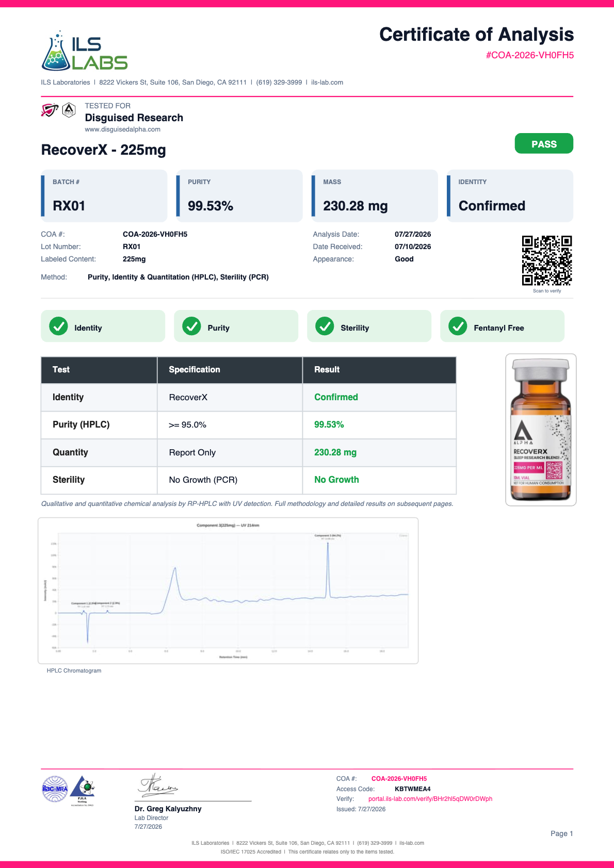Click the Identity green checkmark icon
This screenshot has width=614, height=868.
[x=58, y=326]
